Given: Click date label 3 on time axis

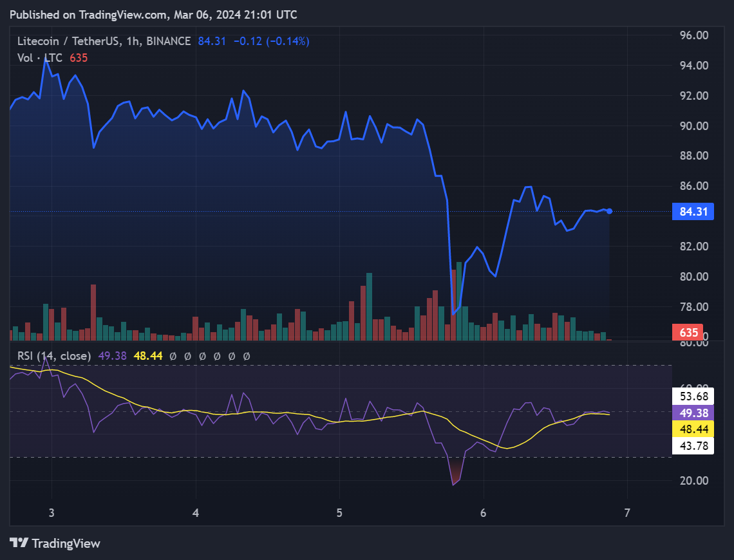Looking at the screenshot, I should pos(52,513).
